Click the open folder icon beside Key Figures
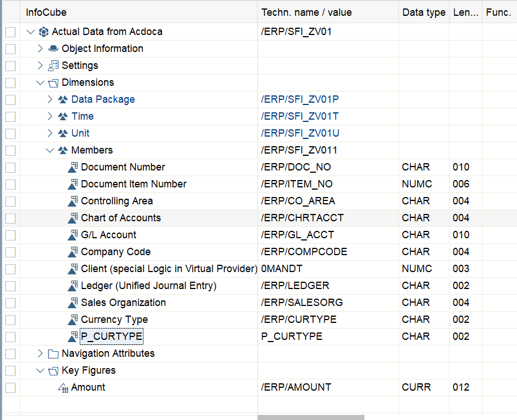Screen dimensions: 517x420 53,371
